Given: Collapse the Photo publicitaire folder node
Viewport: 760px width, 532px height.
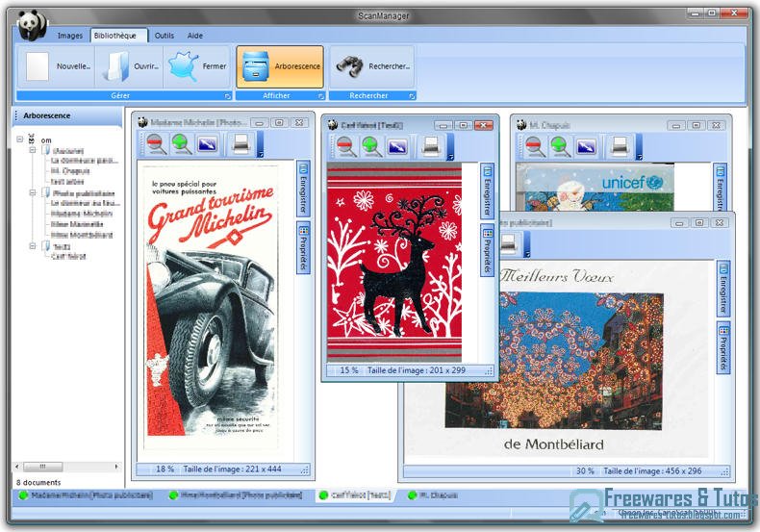Looking at the screenshot, I should [33, 192].
